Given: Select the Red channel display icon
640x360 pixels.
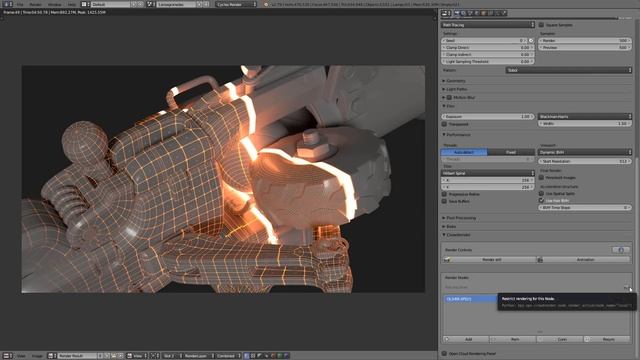Looking at the screenshot, I should point(273,356).
